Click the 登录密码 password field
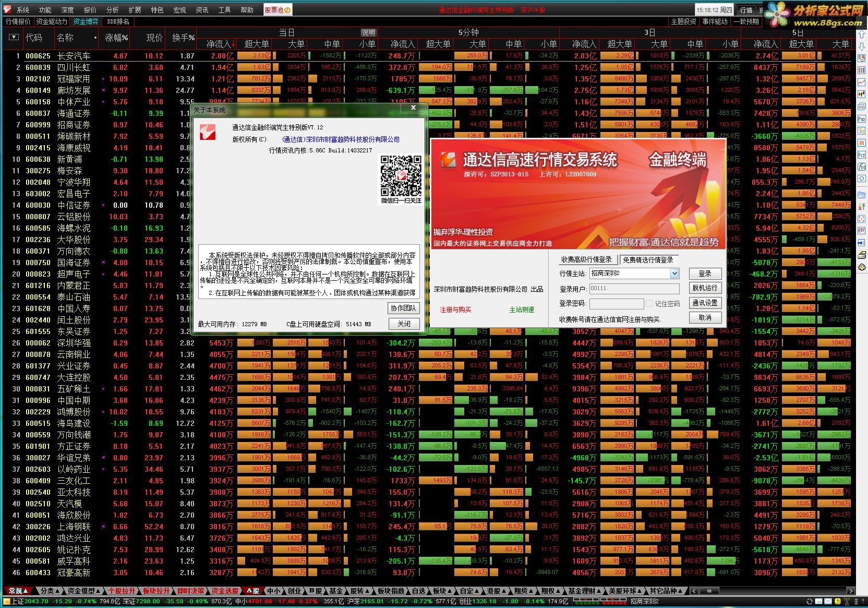The width and height of the screenshot is (868, 608). point(617,304)
